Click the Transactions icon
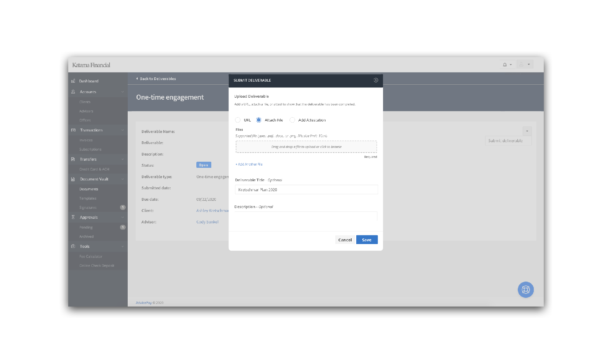The height and width of the screenshot is (364, 612). tap(73, 130)
